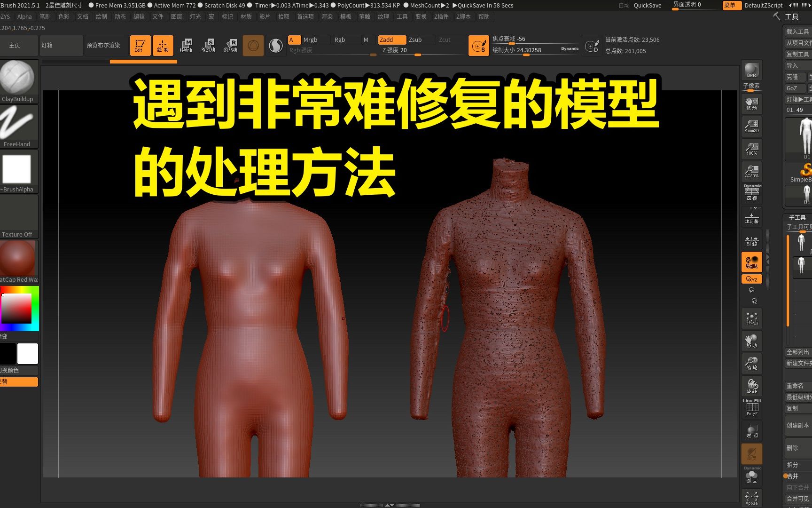The image size is (812, 508).
Task: Activate the BPR render icon
Action: click(751, 71)
